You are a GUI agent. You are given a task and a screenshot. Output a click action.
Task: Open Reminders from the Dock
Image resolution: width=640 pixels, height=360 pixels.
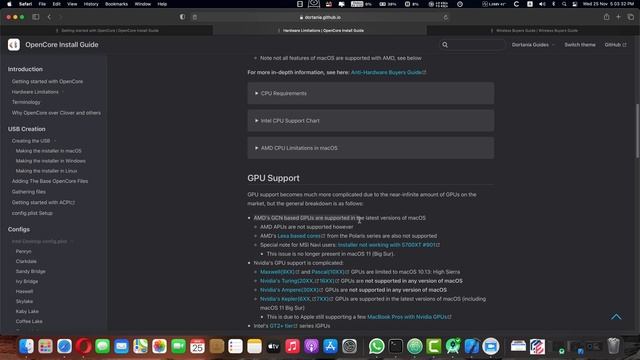coord(236,347)
